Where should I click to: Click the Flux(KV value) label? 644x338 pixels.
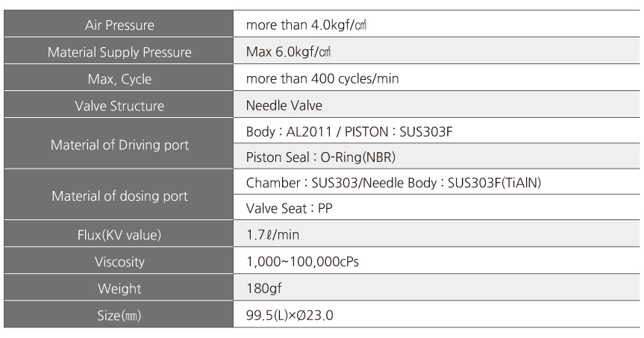pos(119,235)
